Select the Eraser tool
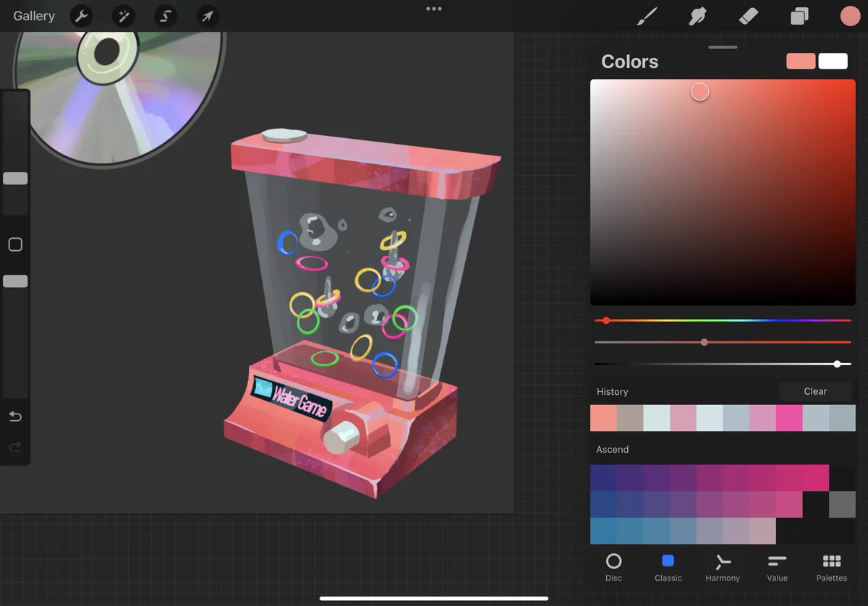 click(x=749, y=16)
